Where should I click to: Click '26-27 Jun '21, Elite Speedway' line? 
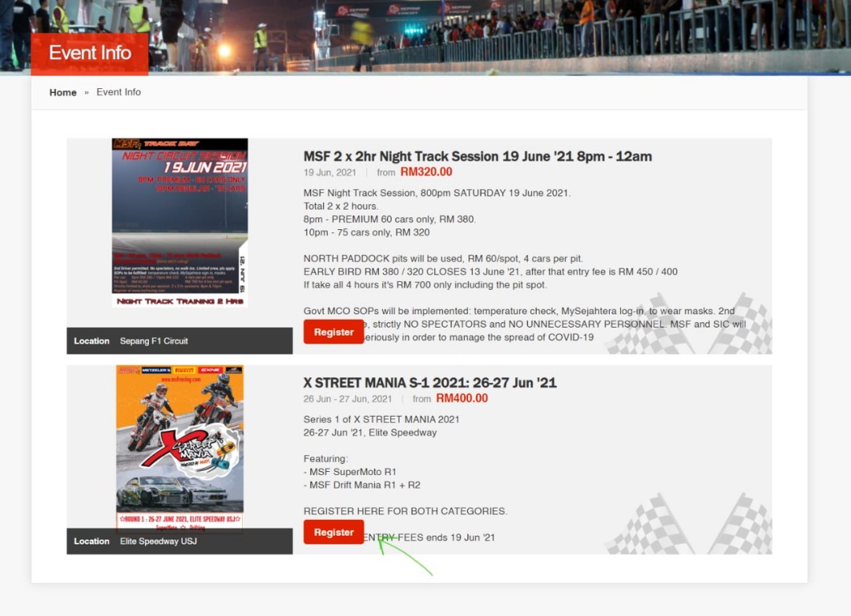[x=370, y=432]
